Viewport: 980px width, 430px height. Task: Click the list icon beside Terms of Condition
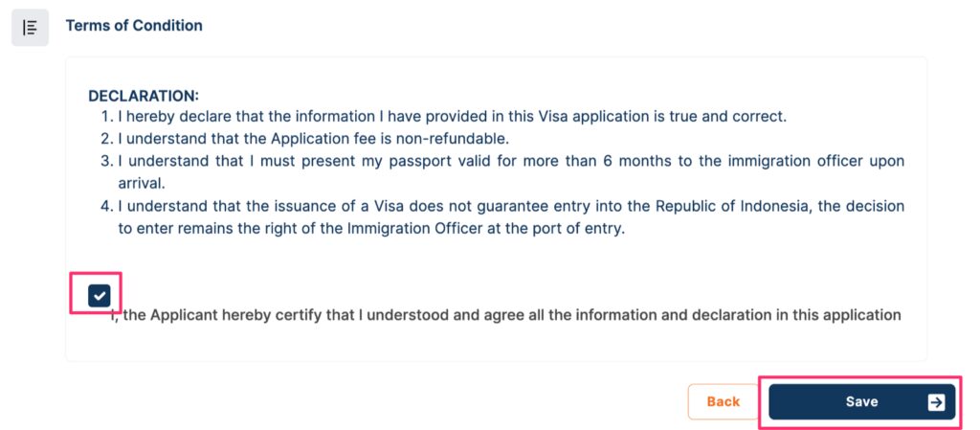30,28
